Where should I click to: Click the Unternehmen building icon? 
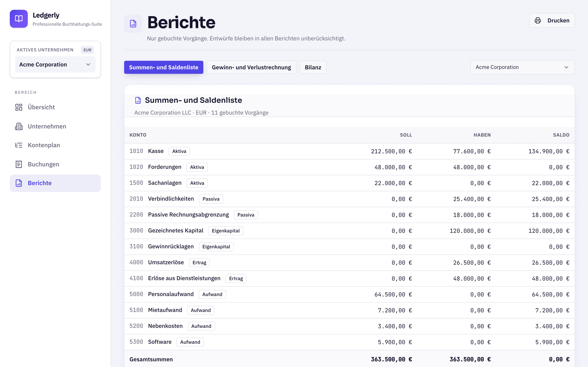point(19,126)
